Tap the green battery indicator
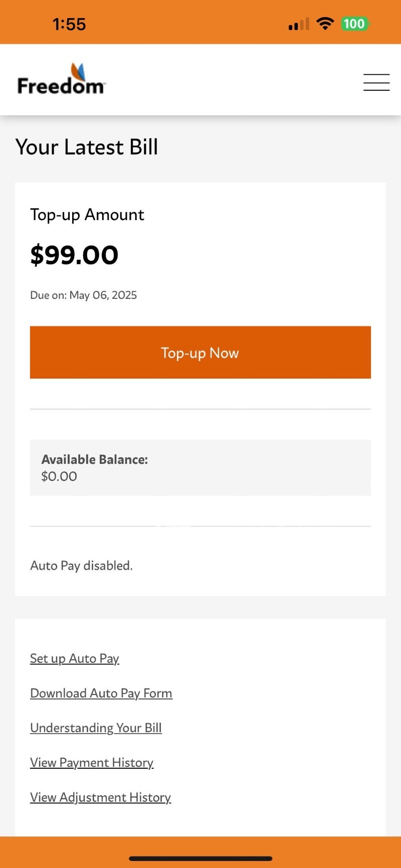The image size is (401, 868). tap(354, 24)
